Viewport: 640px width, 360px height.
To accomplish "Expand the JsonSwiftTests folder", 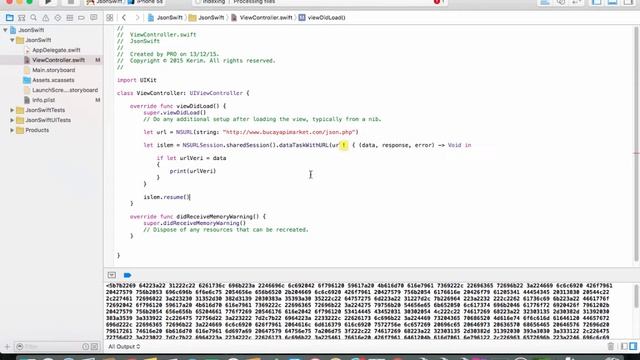I will (x=12, y=110).
